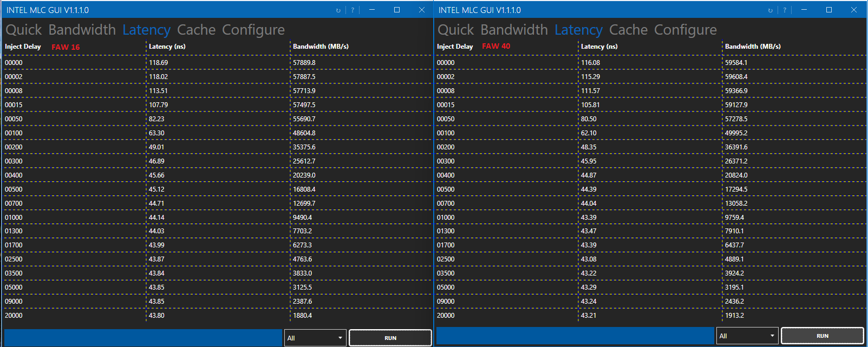This screenshot has height=347, width=868.
Task: Open Configure tab in the FAW 16 window
Action: tap(253, 30)
